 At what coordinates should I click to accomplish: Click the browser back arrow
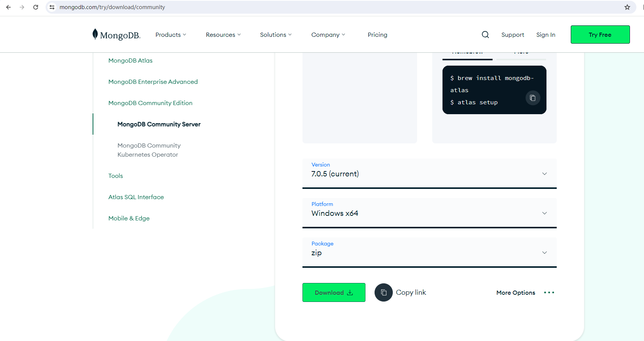[8, 7]
